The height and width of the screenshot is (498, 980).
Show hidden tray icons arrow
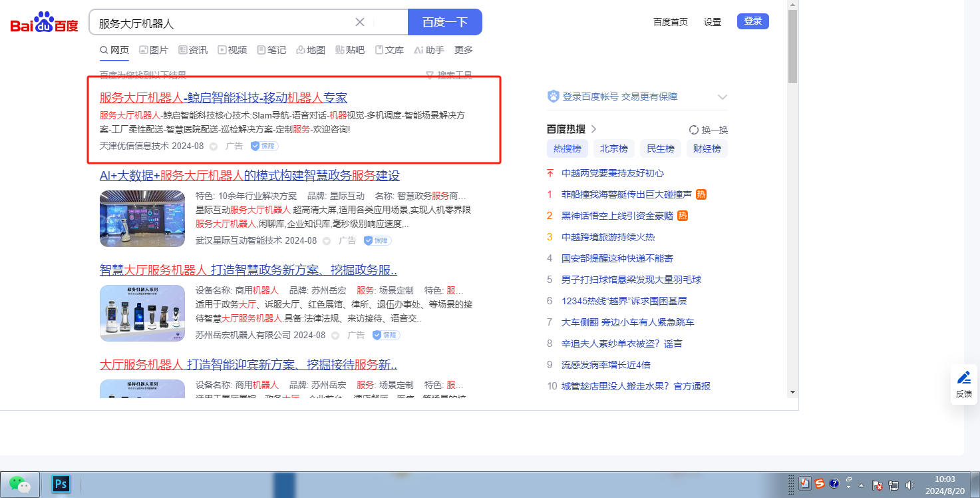pyautogui.click(x=862, y=485)
